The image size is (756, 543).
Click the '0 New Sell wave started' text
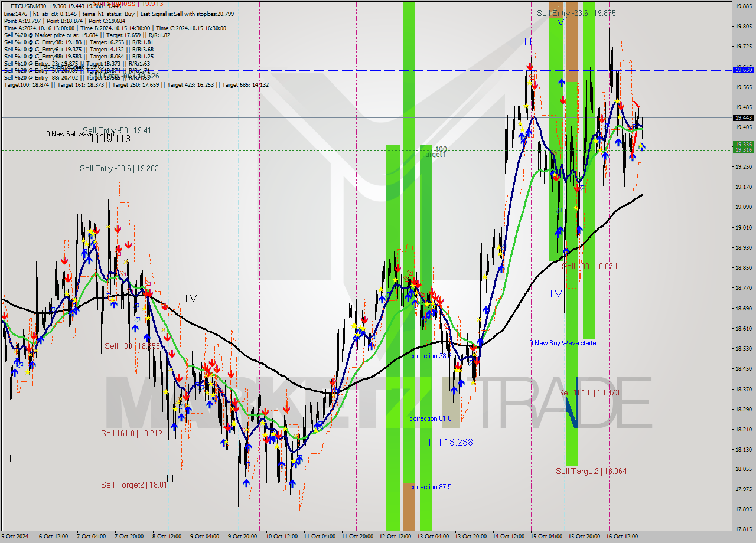[80, 134]
